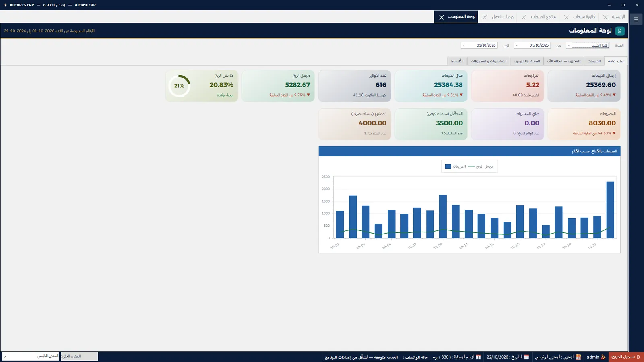Click the ربحية مؤكدة label
Screen dimensions: 644x362
point(225,95)
